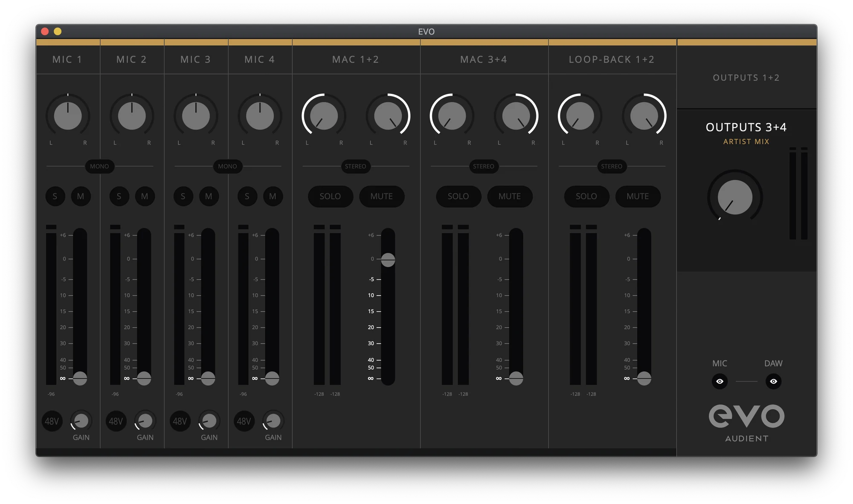Solo MIC 3 with the S button

(183, 196)
